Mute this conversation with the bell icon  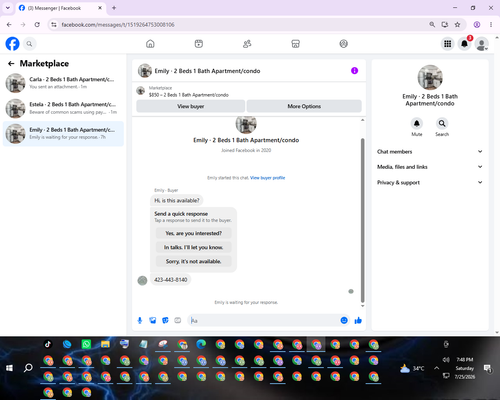(417, 123)
